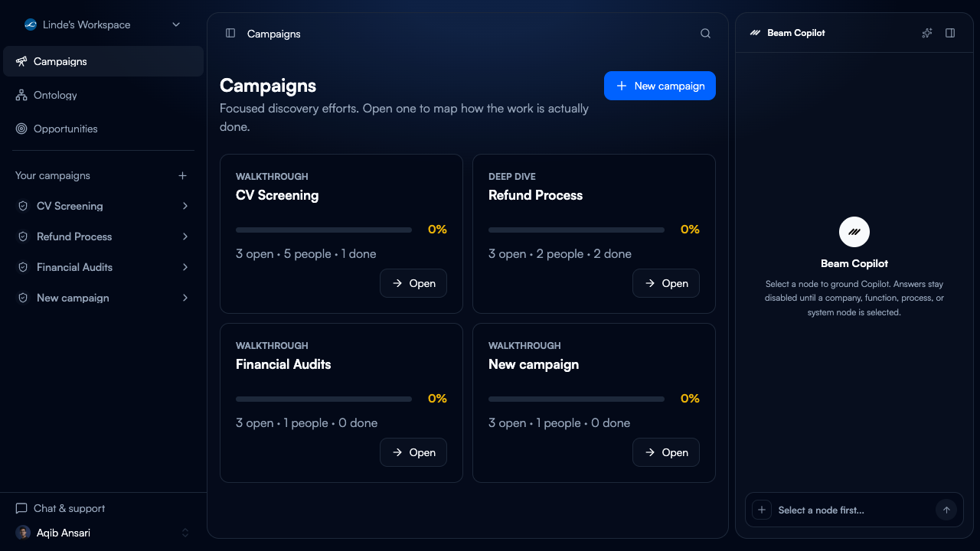Screen dimensions: 980x551
Task: Click the Linde's Workspace logo icon
Action: 31,24
